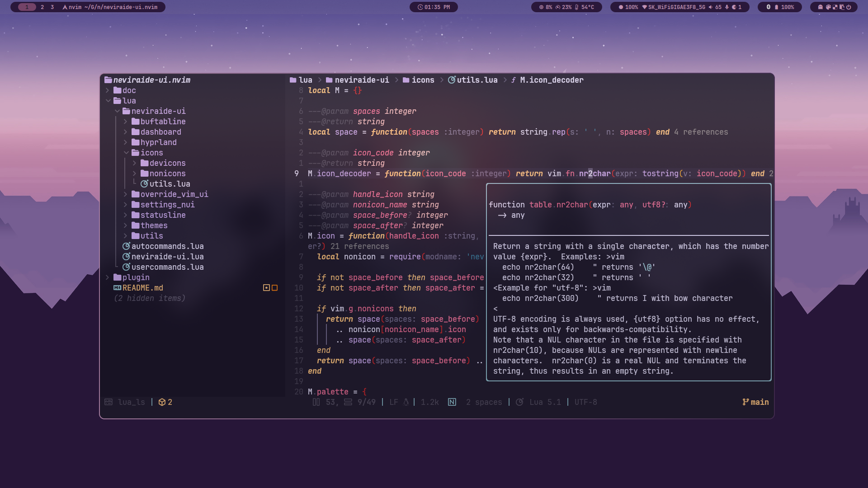Click the README.md modified status marker
The image size is (868, 488).
tap(266, 288)
